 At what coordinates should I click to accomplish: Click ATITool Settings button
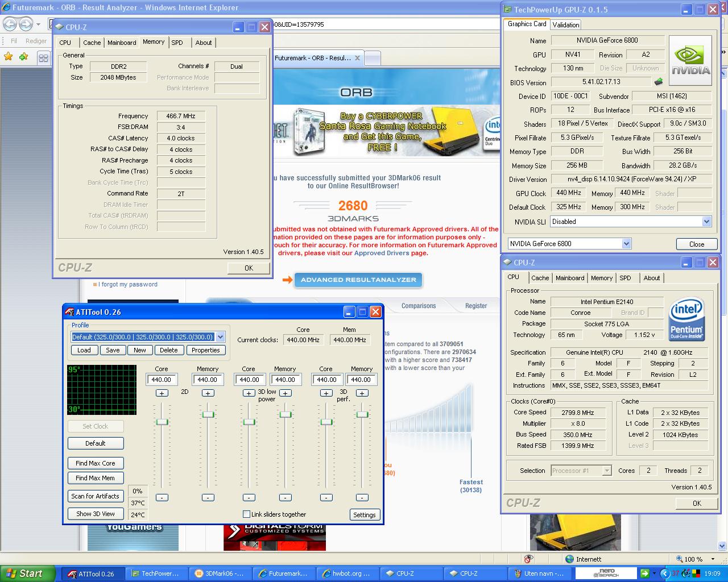[x=365, y=515]
